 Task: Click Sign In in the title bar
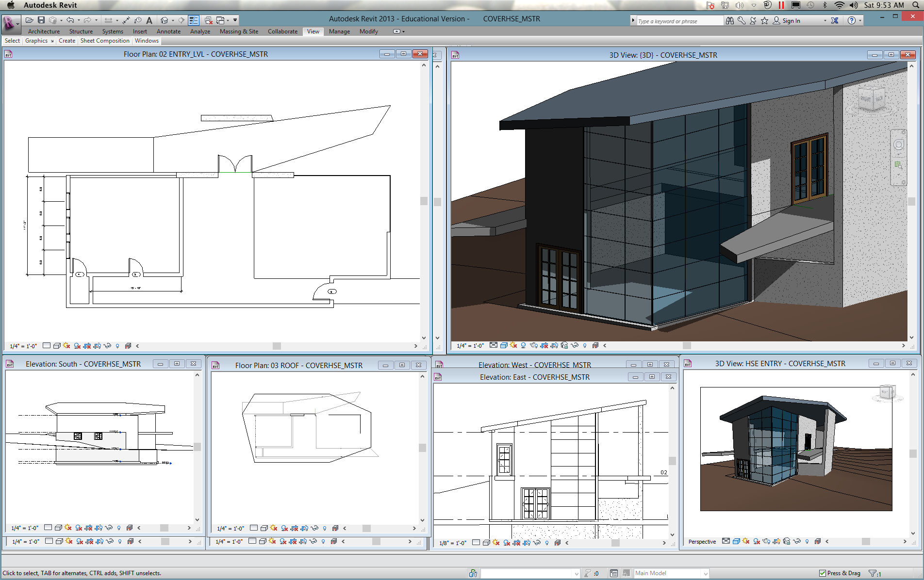pyautogui.click(x=791, y=21)
